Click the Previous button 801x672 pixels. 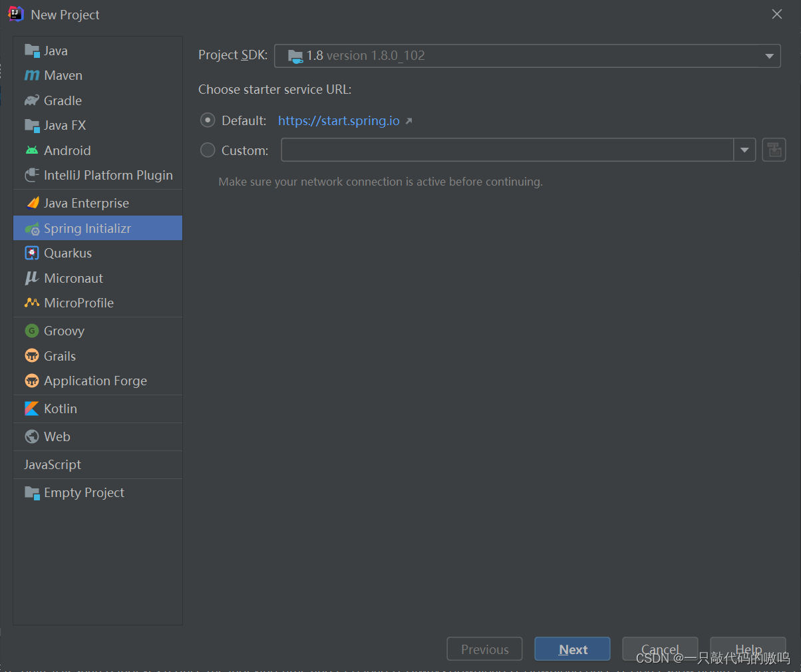pos(484,649)
